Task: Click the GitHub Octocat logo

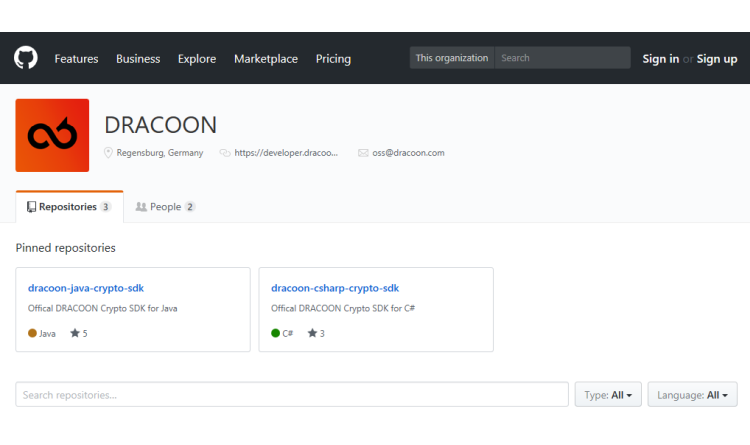Action: [x=26, y=58]
